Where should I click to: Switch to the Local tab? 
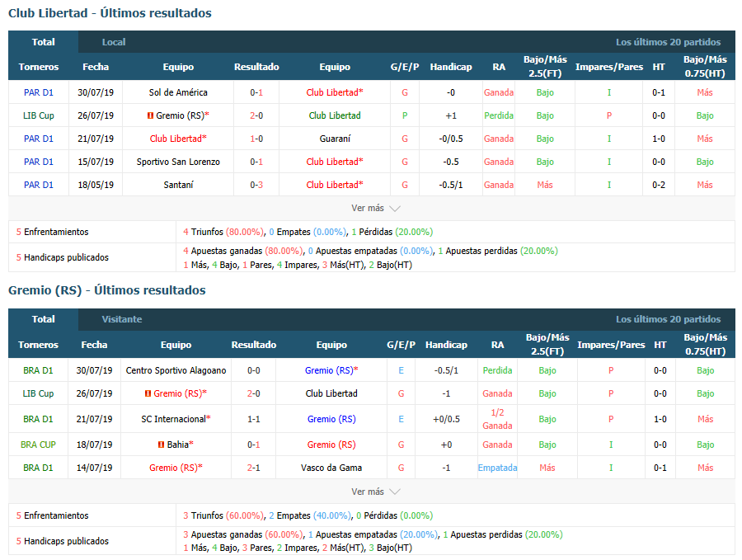[x=114, y=42]
